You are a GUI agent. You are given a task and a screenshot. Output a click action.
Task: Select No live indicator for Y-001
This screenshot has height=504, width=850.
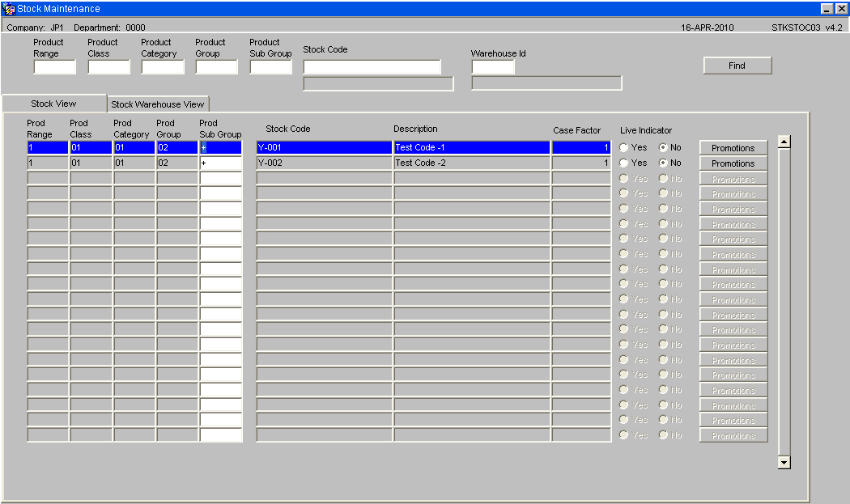(663, 147)
